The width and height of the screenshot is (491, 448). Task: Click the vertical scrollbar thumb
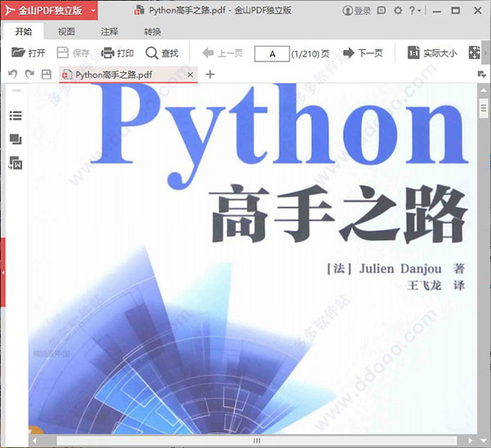pyautogui.click(x=484, y=108)
